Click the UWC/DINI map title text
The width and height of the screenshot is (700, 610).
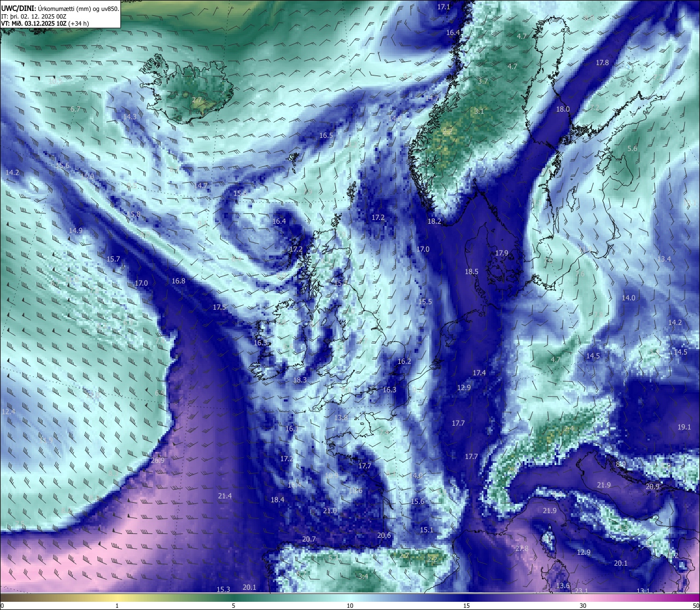[x=60, y=9]
